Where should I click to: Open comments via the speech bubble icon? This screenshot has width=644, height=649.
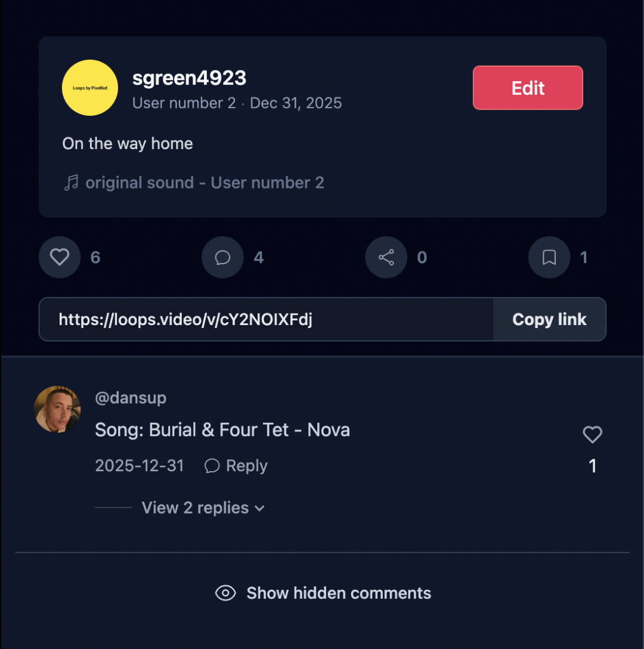click(222, 257)
